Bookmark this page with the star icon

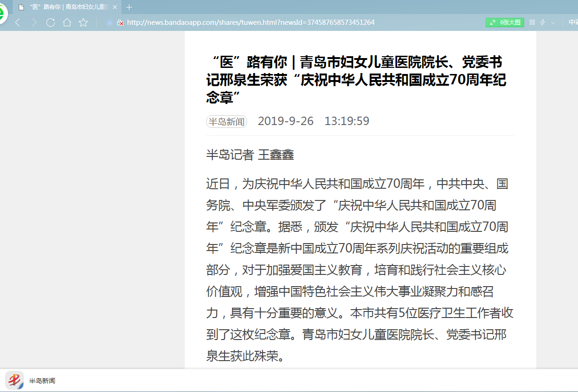(83, 22)
